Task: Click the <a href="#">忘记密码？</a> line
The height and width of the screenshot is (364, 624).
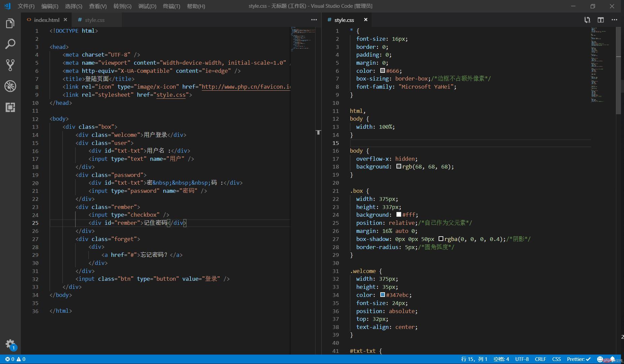Action: pos(142,255)
